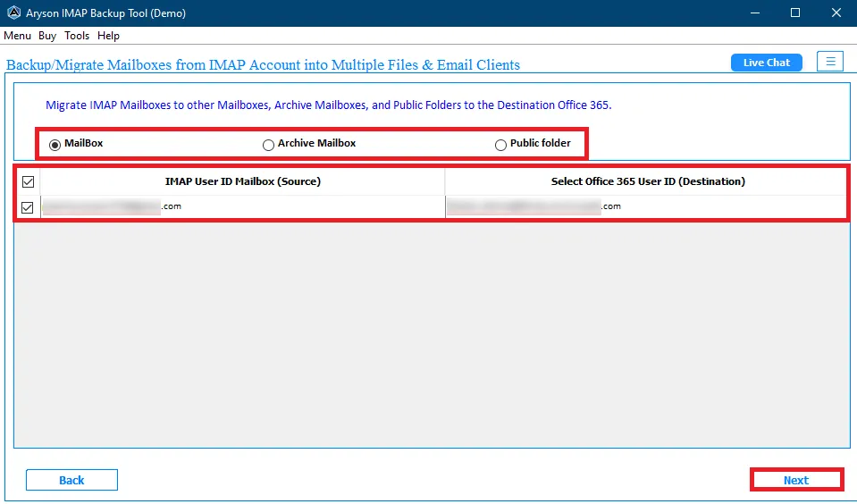Click the Aryson app logo icon
Viewport: 857px width, 504px height.
pos(13,13)
